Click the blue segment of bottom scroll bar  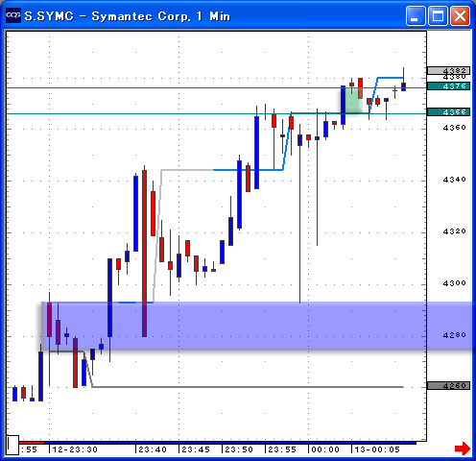click(230, 443)
